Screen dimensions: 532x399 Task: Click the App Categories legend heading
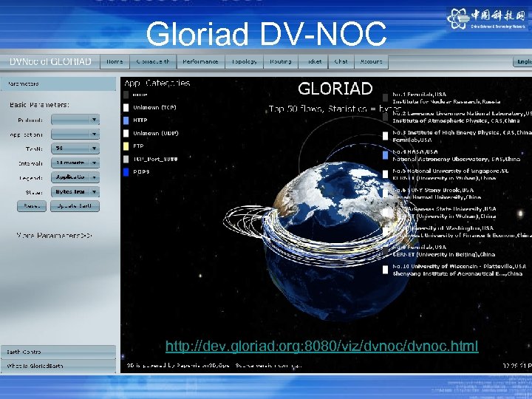[x=157, y=83]
